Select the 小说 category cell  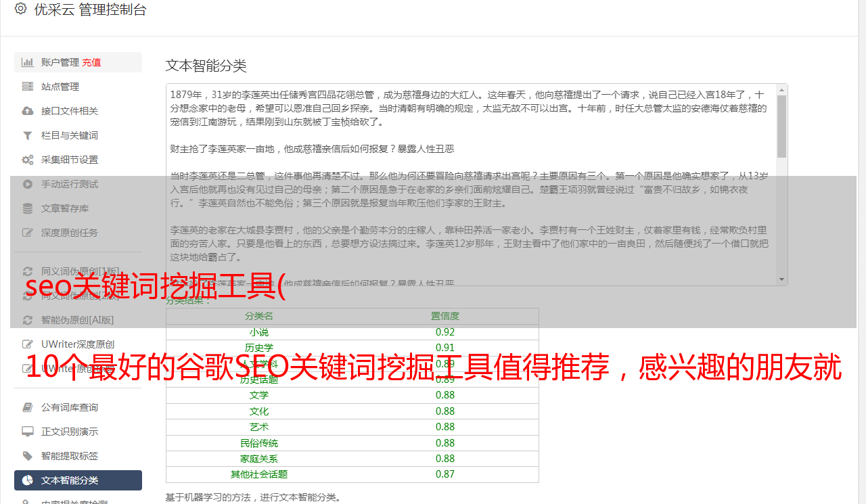coord(259,332)
